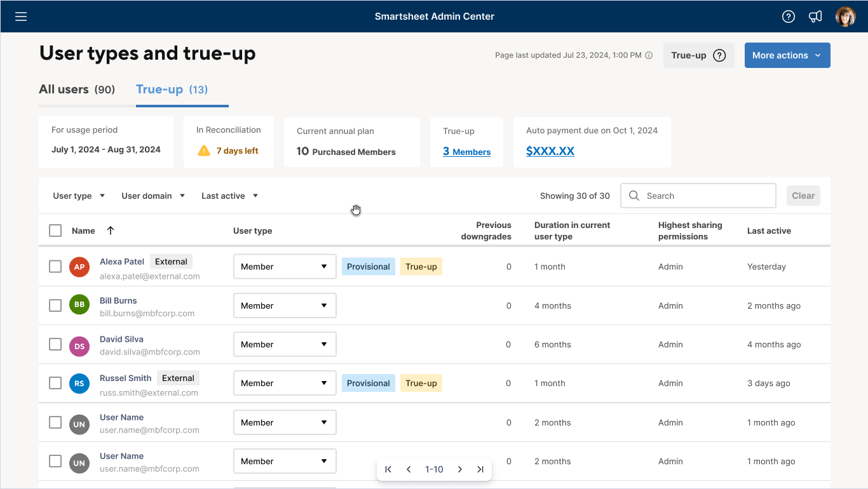Click the search magnifier icon
868x489 pixels.
(634, 196)
